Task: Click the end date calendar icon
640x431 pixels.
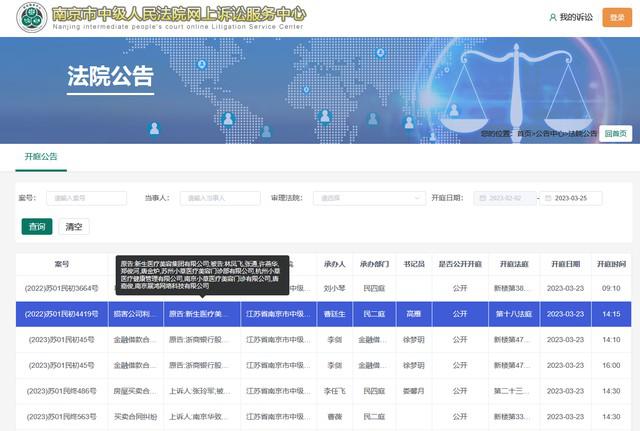Action: tap(544, 198)
